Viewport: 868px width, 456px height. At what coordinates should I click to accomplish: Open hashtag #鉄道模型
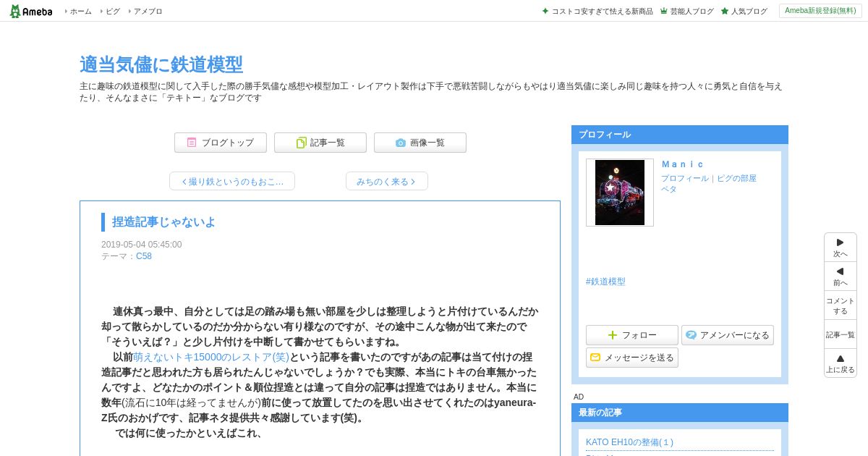click(605, 282)
